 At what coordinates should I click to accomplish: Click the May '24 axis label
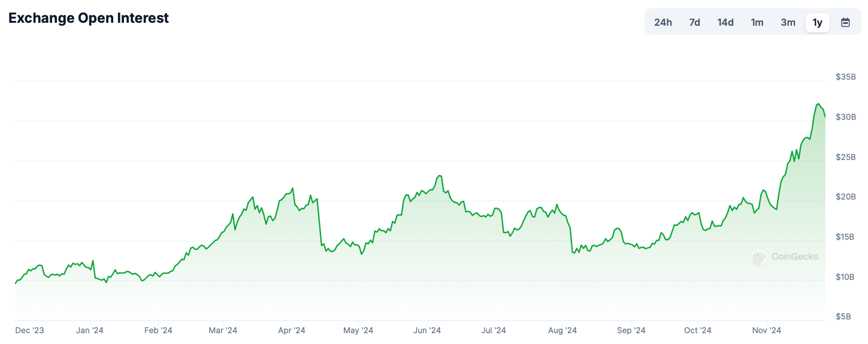coord(358,330)
